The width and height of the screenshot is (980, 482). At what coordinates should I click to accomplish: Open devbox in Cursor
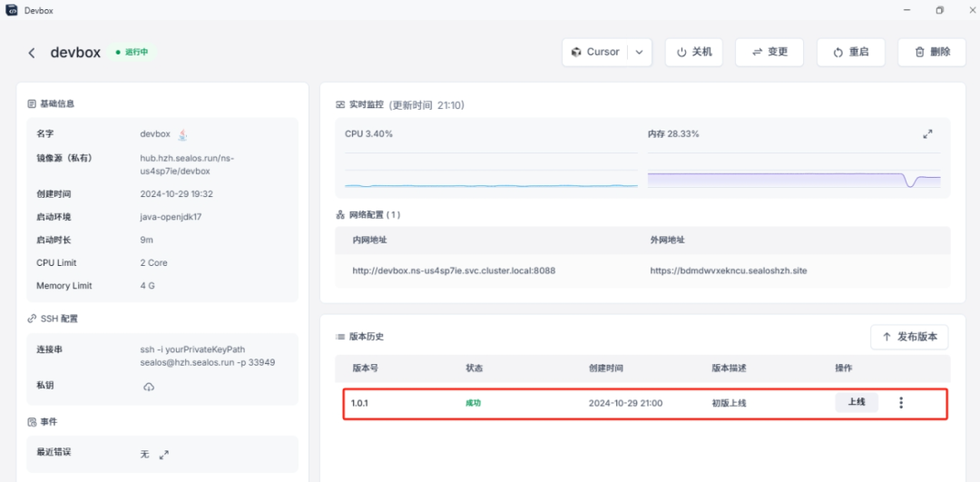594,53
